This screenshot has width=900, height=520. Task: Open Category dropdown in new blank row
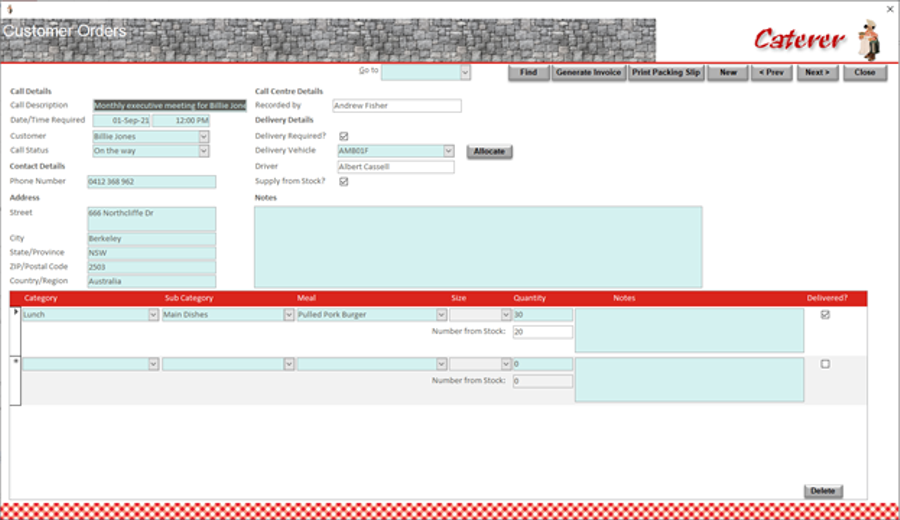[x=153, y=364]
